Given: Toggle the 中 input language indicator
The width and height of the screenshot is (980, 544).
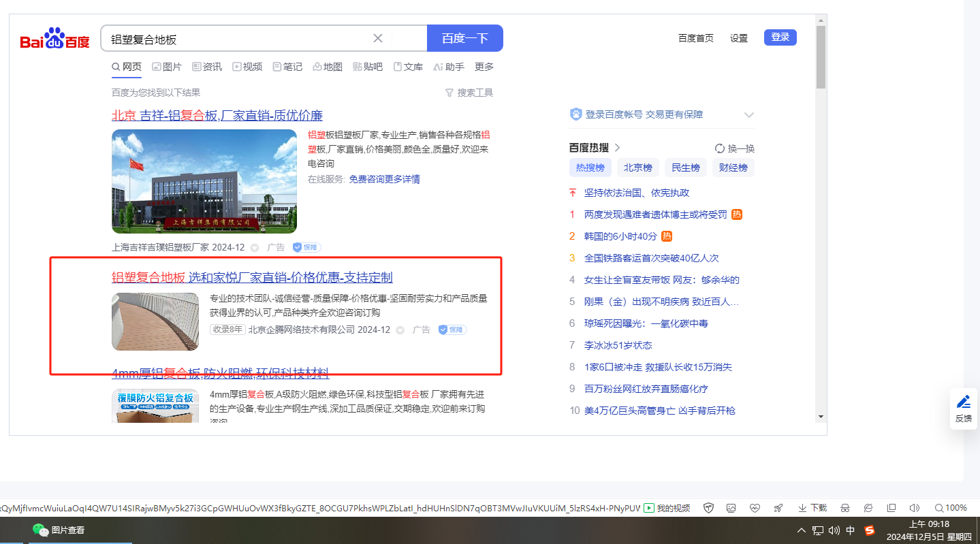Looking at the screenshot, I should click(x=851, y=530).
